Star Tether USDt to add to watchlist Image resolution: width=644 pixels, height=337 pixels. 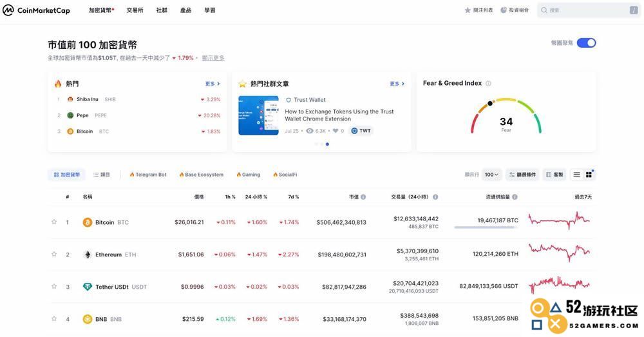click(x=54, y=286)
